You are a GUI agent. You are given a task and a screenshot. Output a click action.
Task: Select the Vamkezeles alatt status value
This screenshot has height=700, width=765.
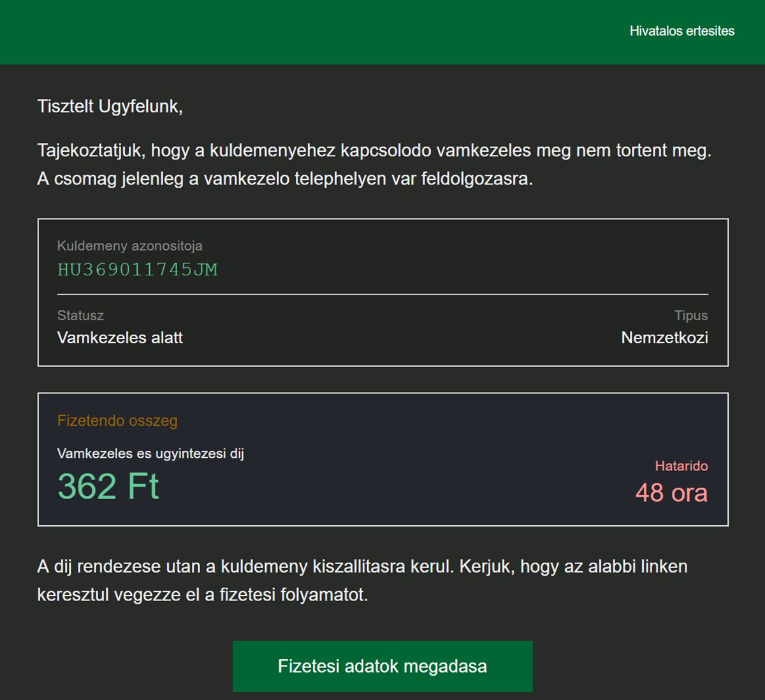[x=120, y=337]
